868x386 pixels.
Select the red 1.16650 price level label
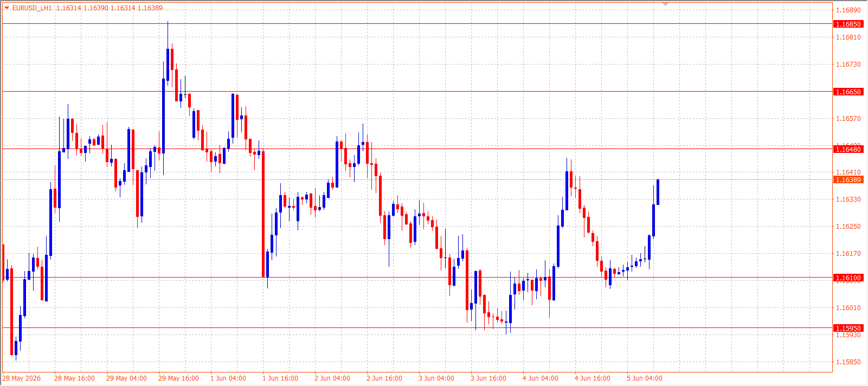pos(848,92)
